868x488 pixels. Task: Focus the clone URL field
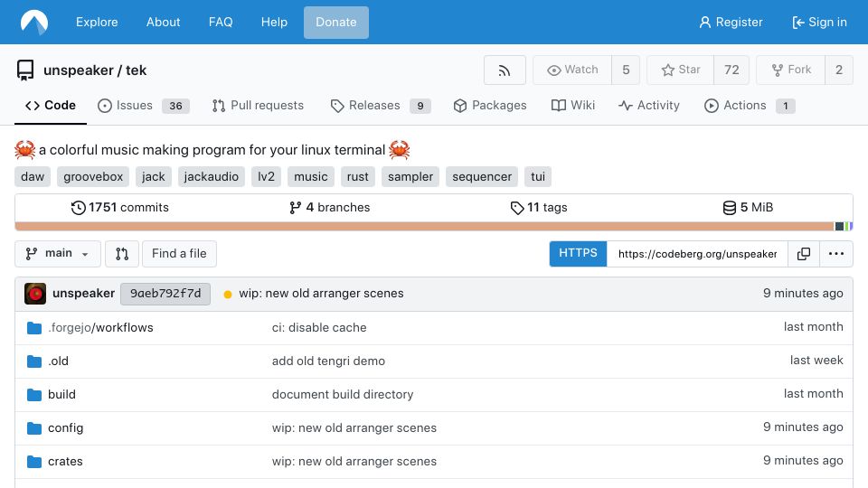point(697,253)
